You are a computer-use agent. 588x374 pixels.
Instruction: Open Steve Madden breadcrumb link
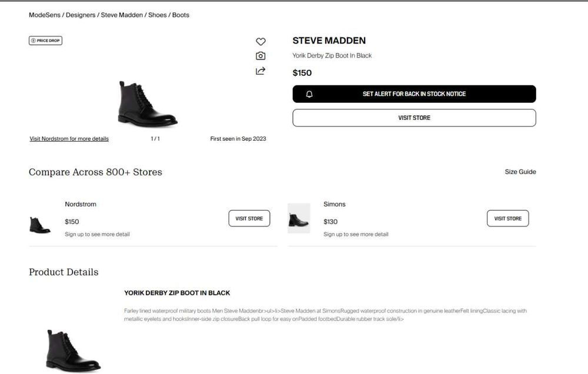(122, 15)
